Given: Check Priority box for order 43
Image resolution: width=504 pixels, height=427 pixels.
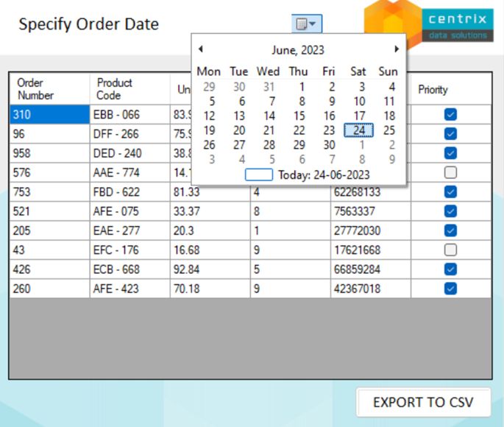Looking at the screenshot, I should coord(451,250).
